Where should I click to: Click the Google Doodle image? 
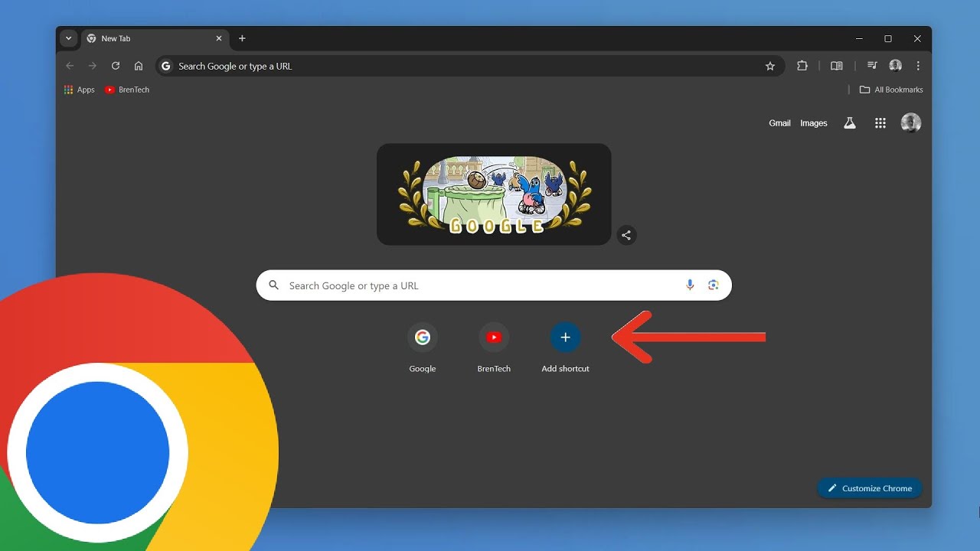(x=494, y=194)
